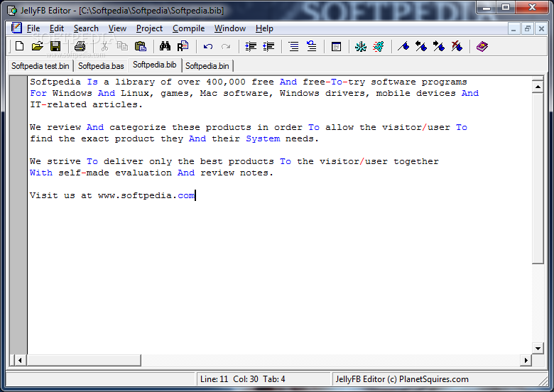Comment block lines icon
This screenshot has height=392, width=554.
293,46
